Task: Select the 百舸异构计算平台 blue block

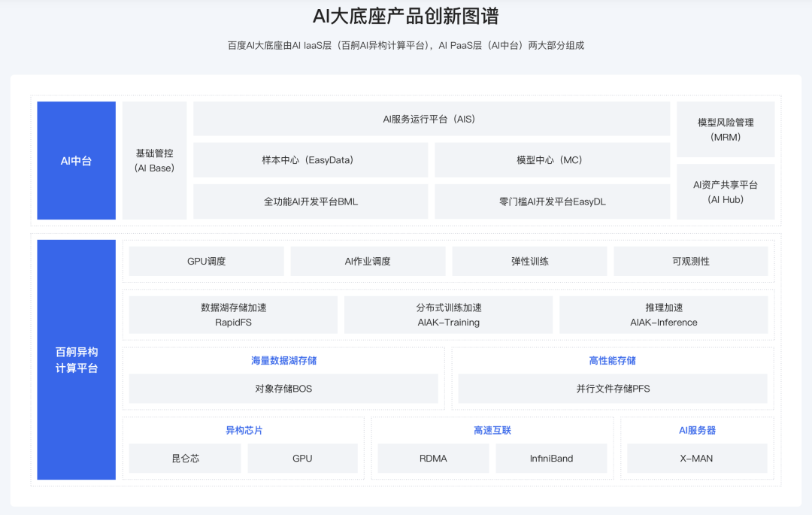Action: [x=76, y=359]
